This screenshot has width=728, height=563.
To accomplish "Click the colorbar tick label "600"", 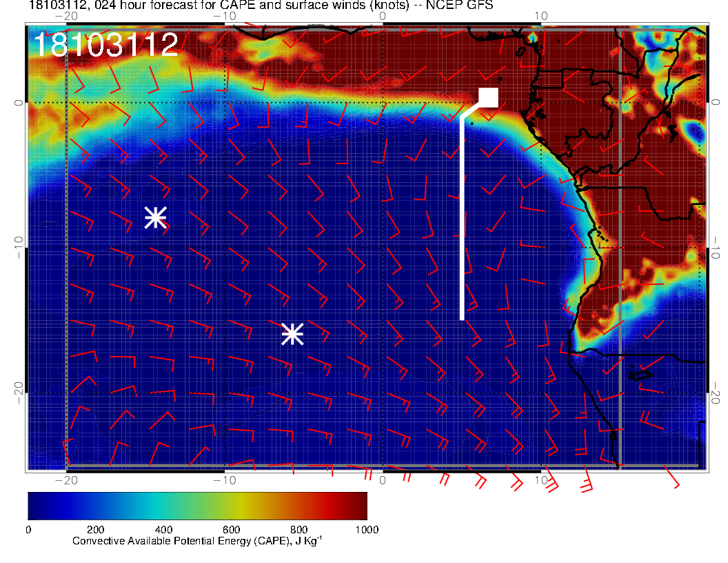I will 231,530.
